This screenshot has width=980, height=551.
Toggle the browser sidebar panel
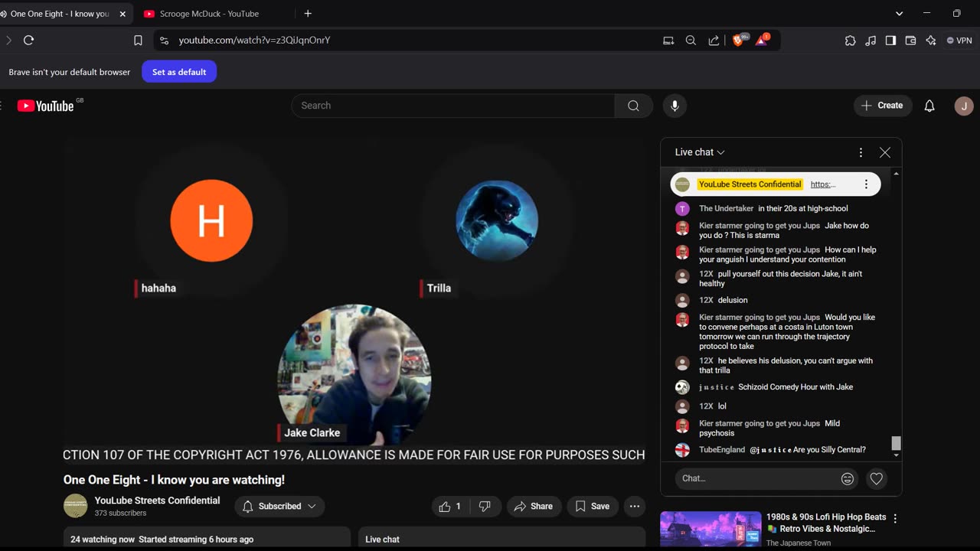890,41
